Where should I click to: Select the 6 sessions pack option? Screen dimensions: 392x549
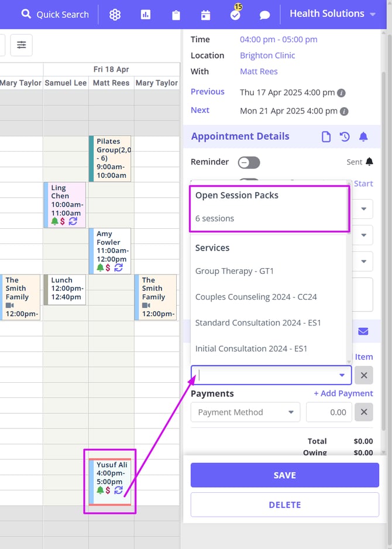tap(215, 218)
